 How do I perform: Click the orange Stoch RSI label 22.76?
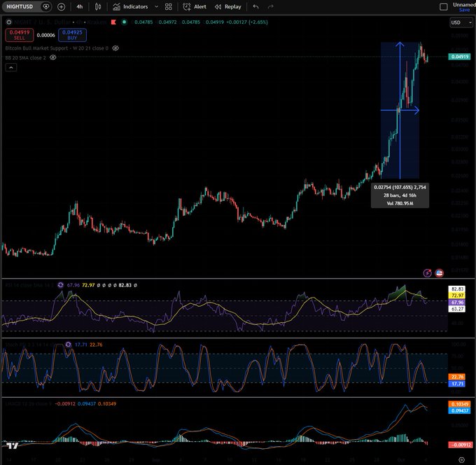tap(458, 377)
